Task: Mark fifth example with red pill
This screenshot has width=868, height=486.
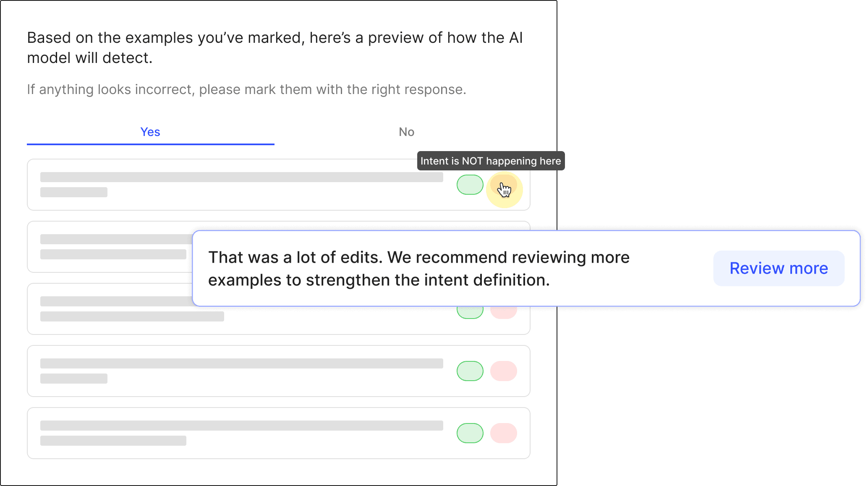Action: 504,433
